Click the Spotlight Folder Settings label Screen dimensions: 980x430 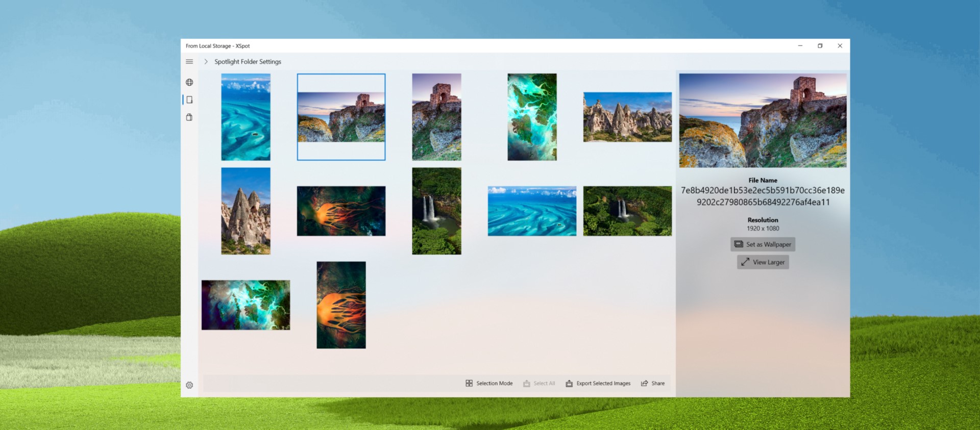pos(248,62)
